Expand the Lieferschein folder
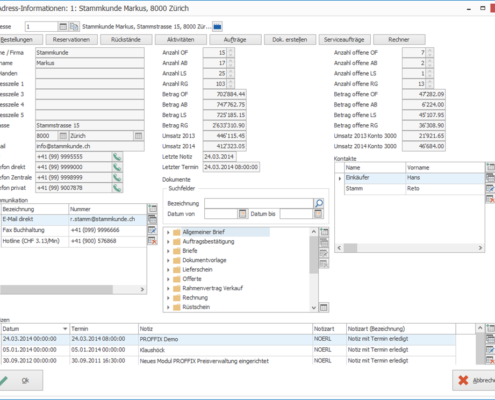 [168, 269]
